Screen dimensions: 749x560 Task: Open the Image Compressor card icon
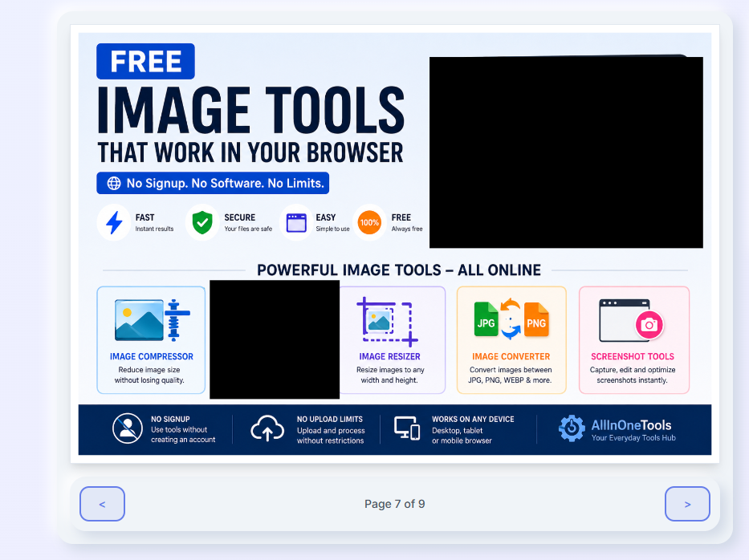click(152, 320)
